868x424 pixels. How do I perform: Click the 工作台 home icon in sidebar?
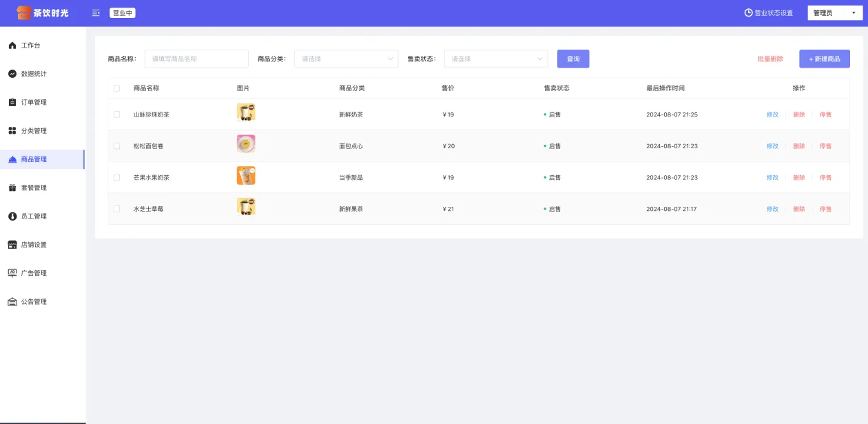(12, 46)
